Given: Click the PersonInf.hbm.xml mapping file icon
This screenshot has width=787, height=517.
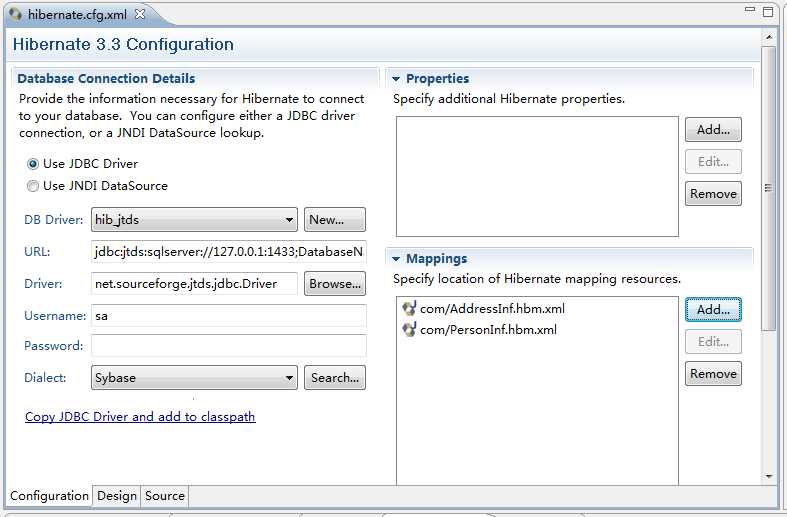Looking at the screenshot, I should pos(408,330).
